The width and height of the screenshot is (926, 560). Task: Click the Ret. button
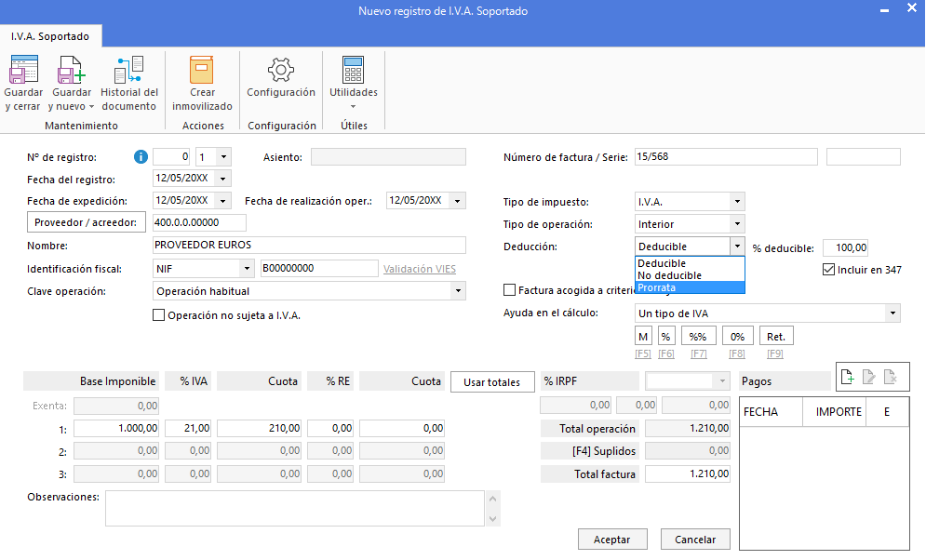[x=776, y=337]
